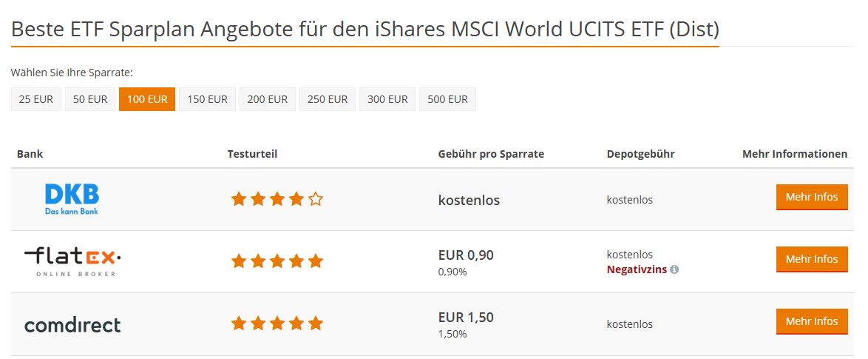Click the comdirect logo

[x=72, y=324]
